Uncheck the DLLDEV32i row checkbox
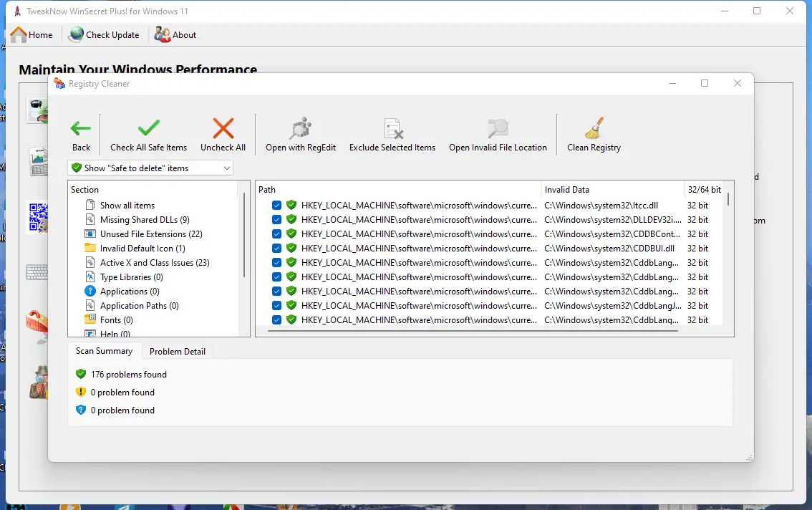 pos(276,220)
